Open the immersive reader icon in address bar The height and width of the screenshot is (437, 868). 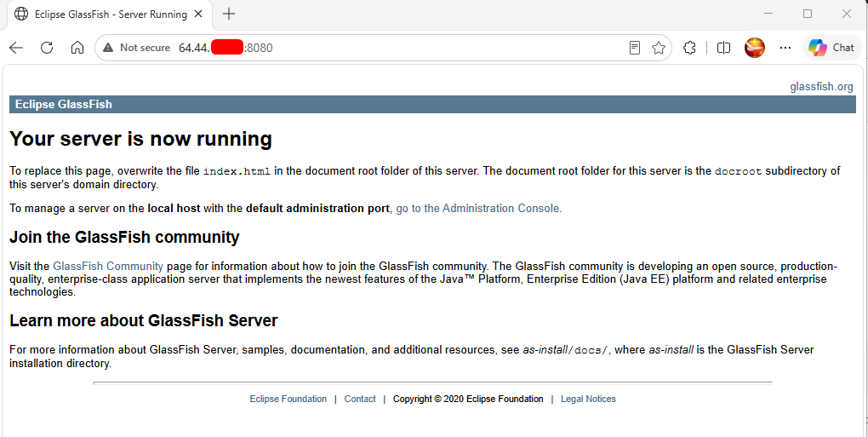pos(635,48)
